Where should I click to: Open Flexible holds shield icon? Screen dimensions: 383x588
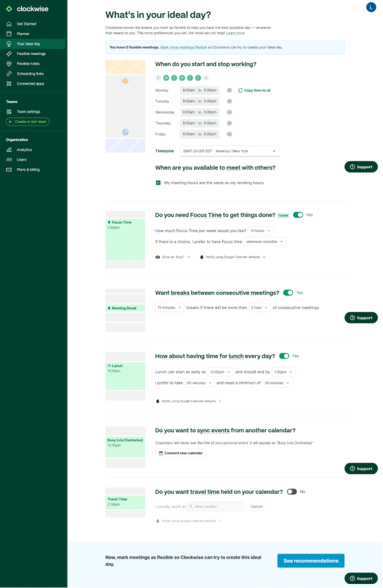click(x=9, y=64)
